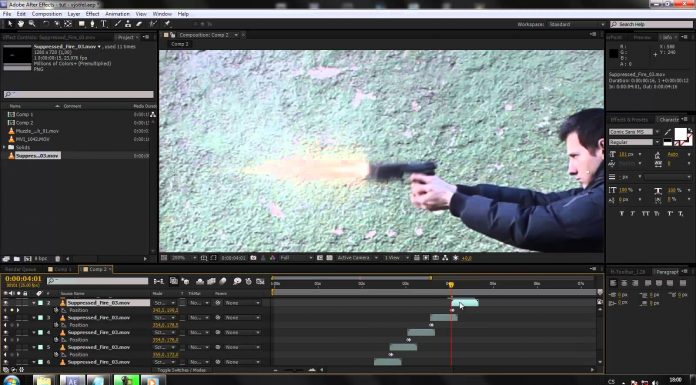Select the Selection arrow tool

tap(9, 24)
